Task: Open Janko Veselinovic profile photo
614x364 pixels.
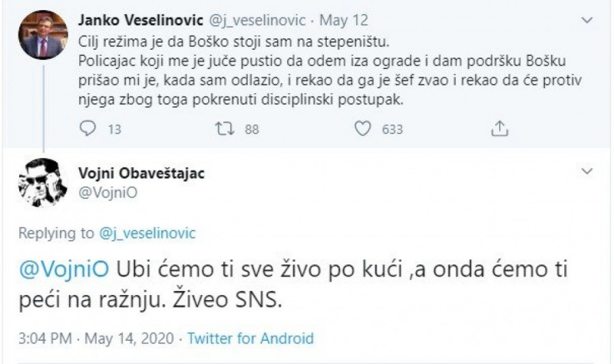Action: (42, 35)
